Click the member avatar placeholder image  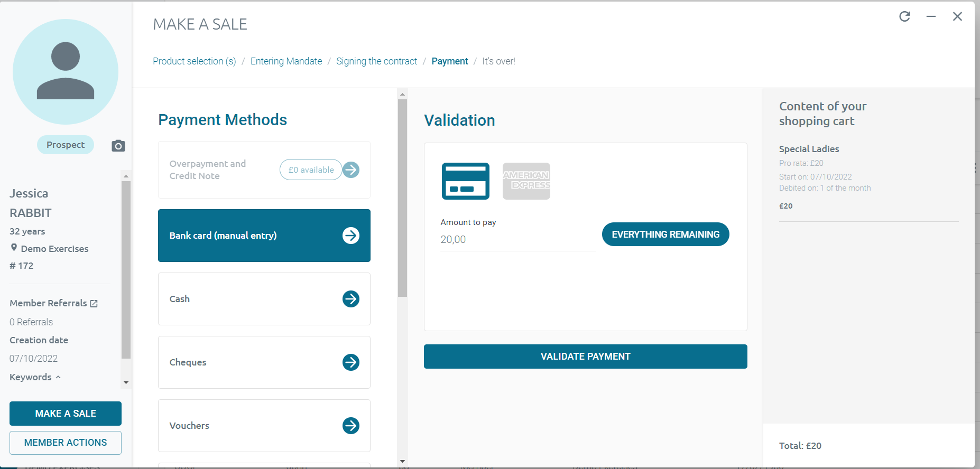tap(66, 72)
